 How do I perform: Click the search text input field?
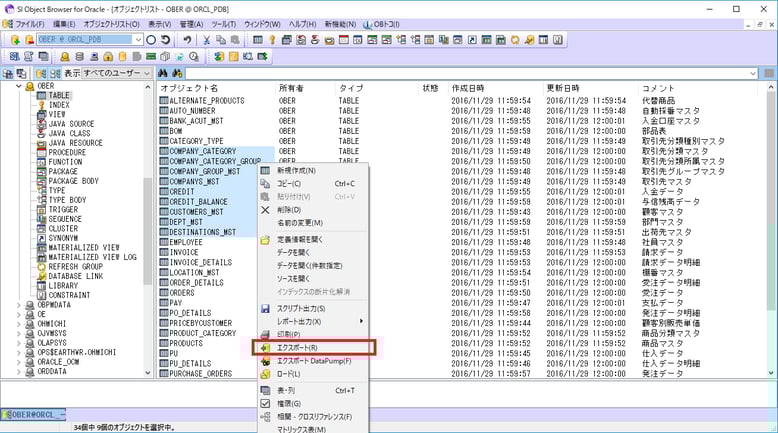coord(470,73)
